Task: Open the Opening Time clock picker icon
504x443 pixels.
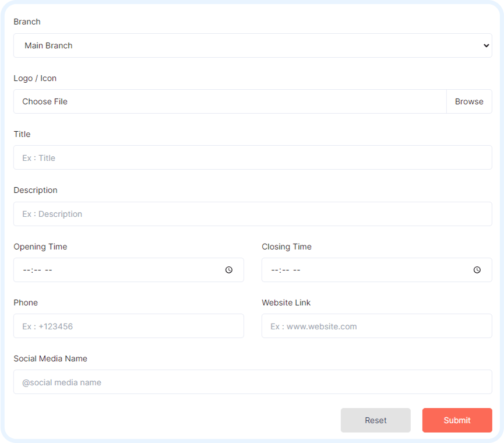Action: [x=229, y=270]
